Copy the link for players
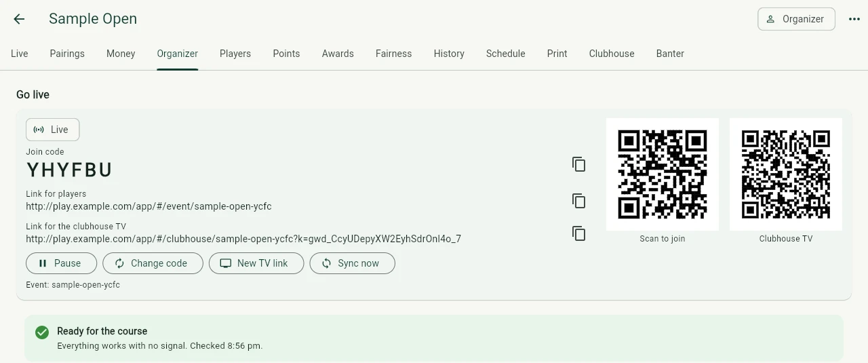The height and width of the screenshot is (363, 868). click(x=578, y=201)
